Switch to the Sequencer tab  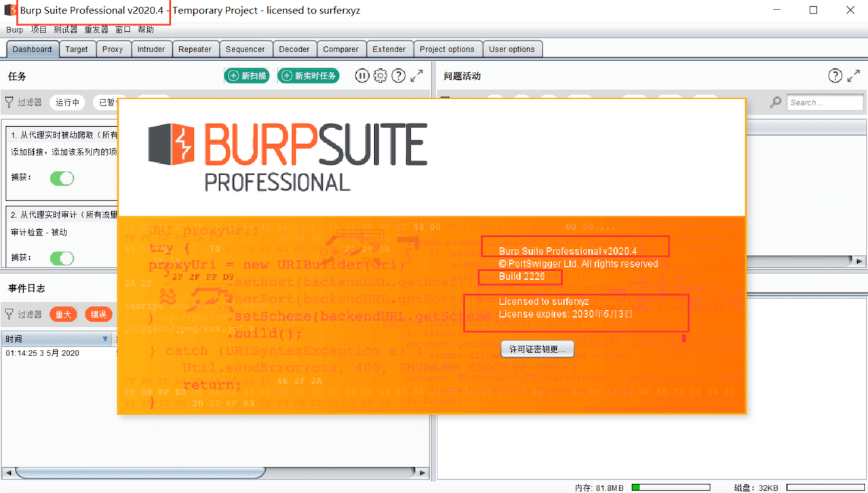click(245, 49)
